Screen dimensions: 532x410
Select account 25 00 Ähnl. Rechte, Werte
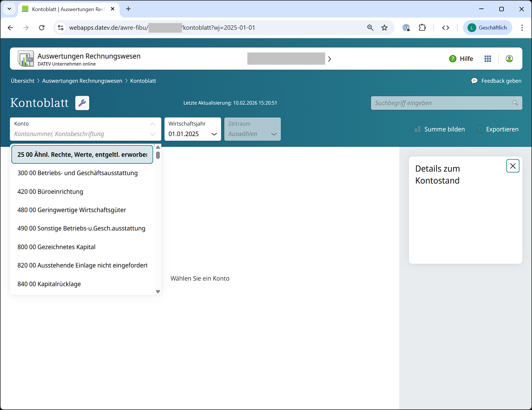(x=82, y=154)
